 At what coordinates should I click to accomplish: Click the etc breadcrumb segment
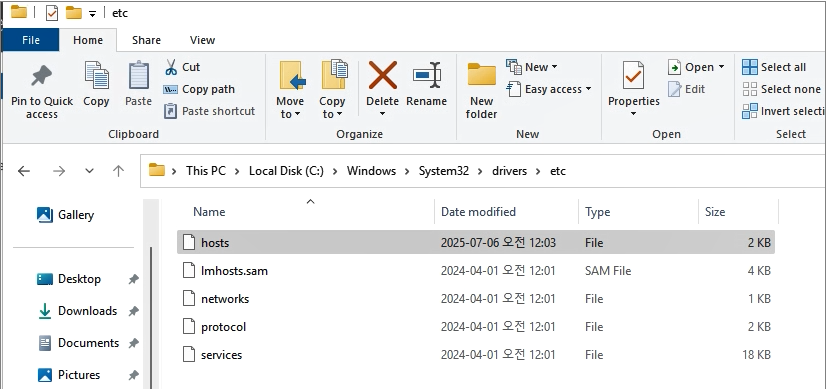click(558, 171)
